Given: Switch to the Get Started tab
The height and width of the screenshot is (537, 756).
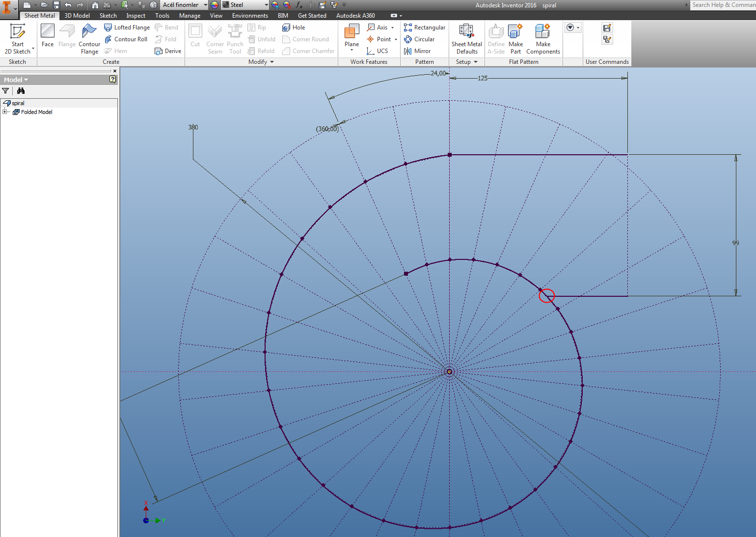Looking at the screenshot, I should pos(312,16).
